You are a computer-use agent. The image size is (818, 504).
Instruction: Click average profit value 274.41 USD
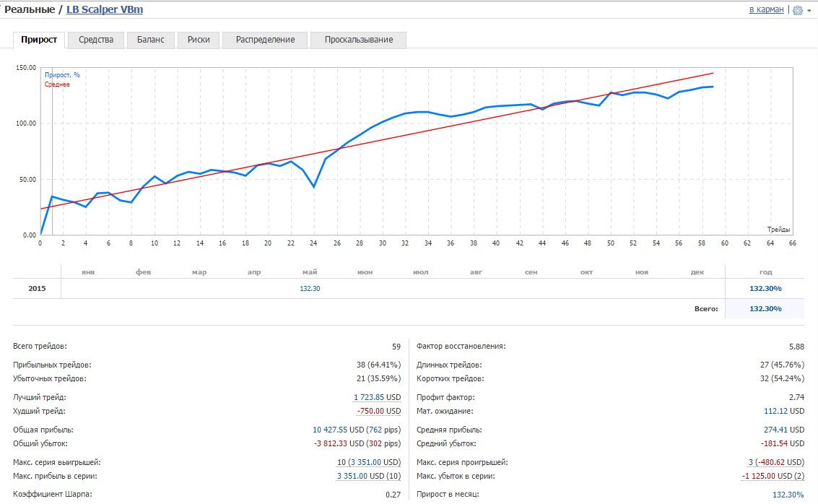click(x=784, y=430)
